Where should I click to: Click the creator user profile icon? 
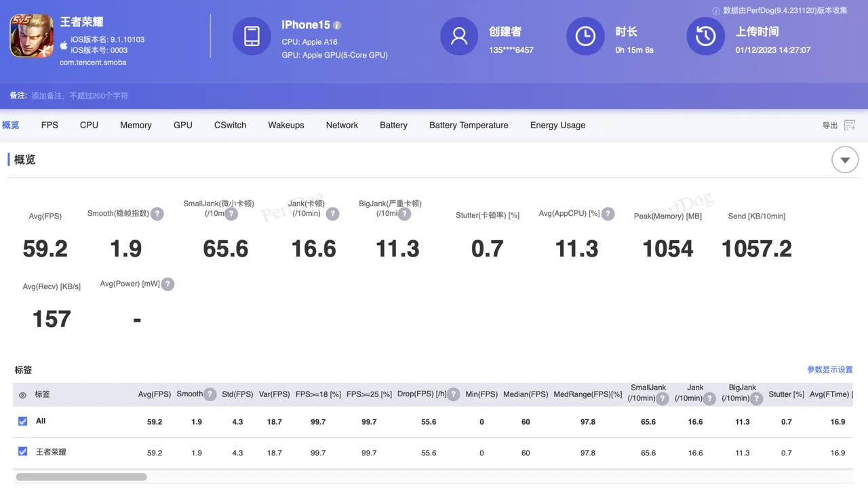459,36
